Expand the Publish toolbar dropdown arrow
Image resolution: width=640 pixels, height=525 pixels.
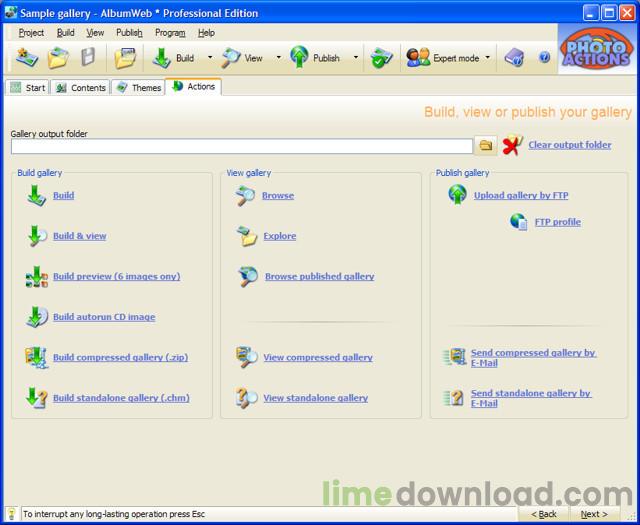click(x=356, y=58)
